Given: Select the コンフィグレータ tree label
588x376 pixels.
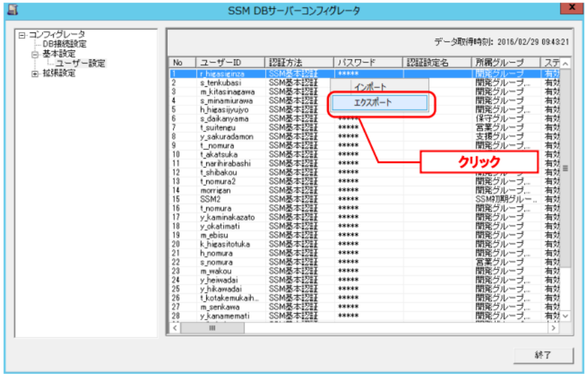Looking at the screenshot, I should tap(57, 34).
